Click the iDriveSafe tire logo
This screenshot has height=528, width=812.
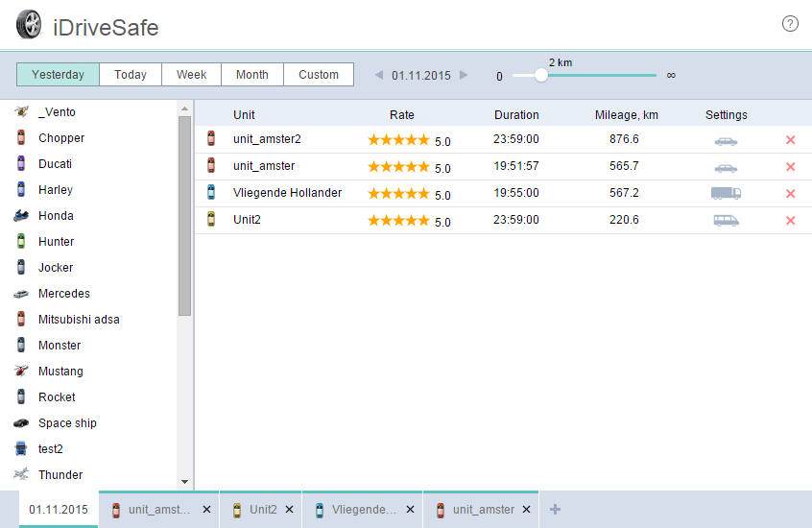tap(29, 25)
